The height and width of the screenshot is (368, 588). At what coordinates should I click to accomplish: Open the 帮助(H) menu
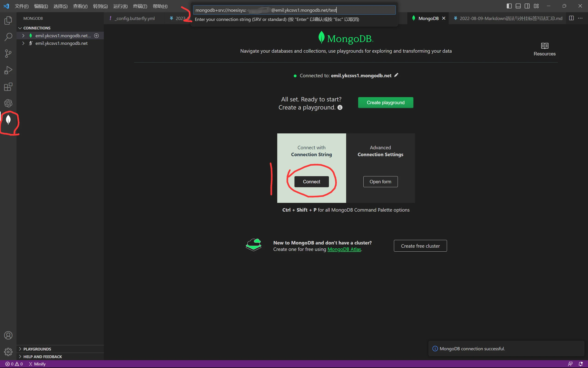(x=160, y=6)
